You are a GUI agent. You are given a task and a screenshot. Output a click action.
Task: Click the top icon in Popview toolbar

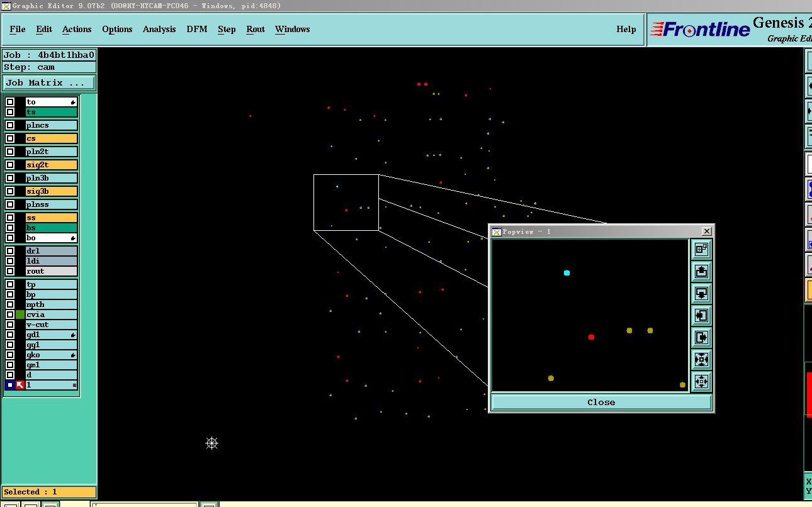coord(701,250)
